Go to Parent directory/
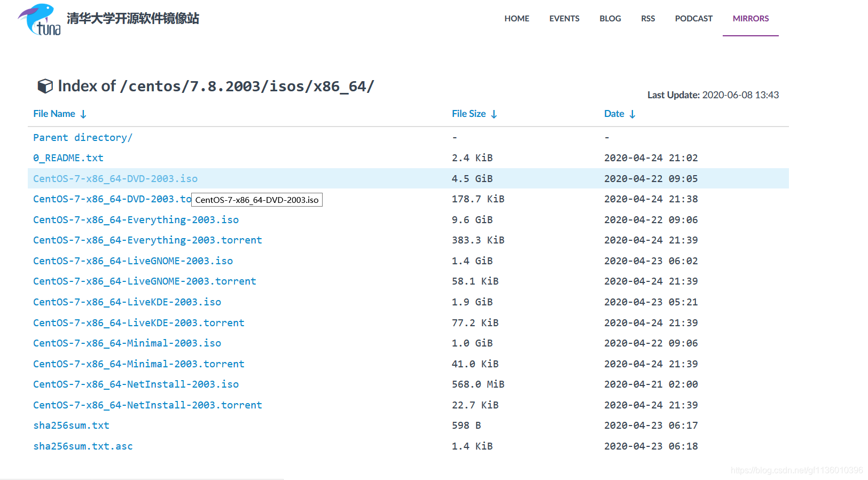Image resolution: width=868 pixels, height=480 pixels. (x=83, y=137)
